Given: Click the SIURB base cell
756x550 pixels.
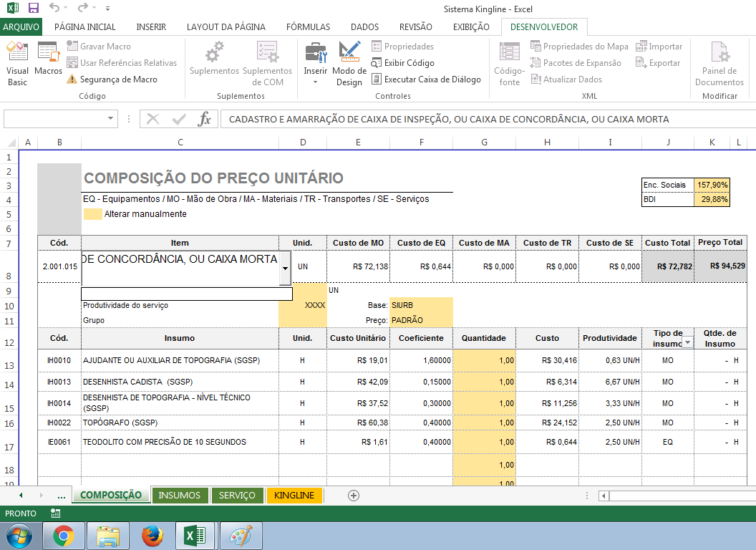Looking at the screenshot, I should [421, 305].
